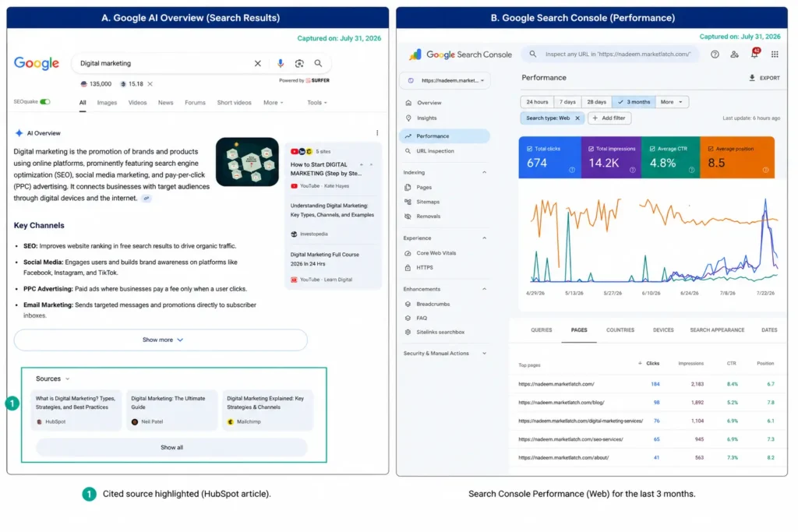Select the 7 days date range
The image size is (798, 532).
coord(567,102)
